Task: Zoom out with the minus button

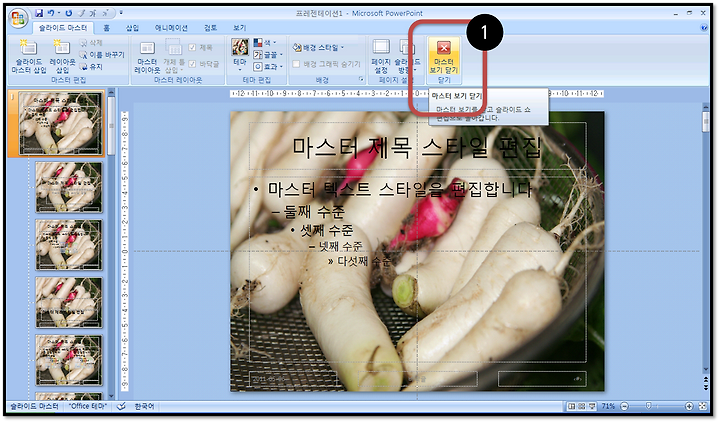Action: pos(624,406)
